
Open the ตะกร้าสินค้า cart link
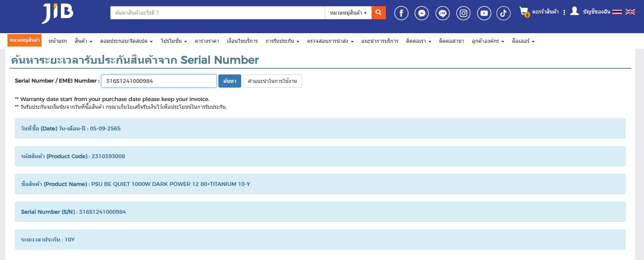point(545,12)
